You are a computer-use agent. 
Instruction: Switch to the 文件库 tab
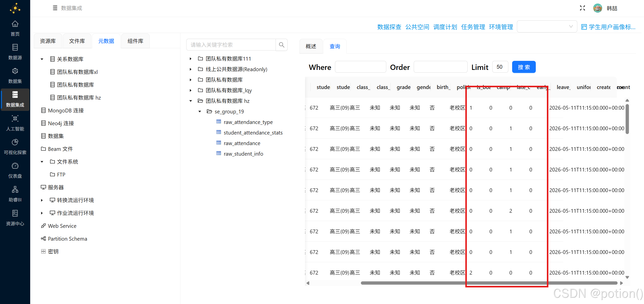(x=77, y=41)
